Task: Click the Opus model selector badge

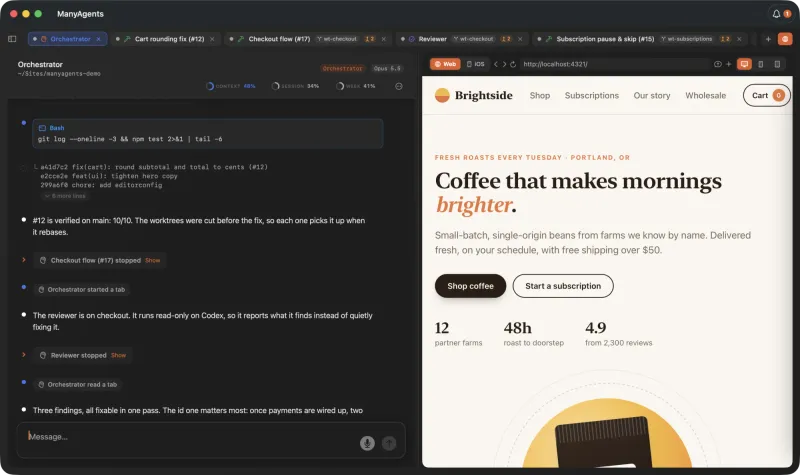Action: pyautogui.click(x=387, y=68)
